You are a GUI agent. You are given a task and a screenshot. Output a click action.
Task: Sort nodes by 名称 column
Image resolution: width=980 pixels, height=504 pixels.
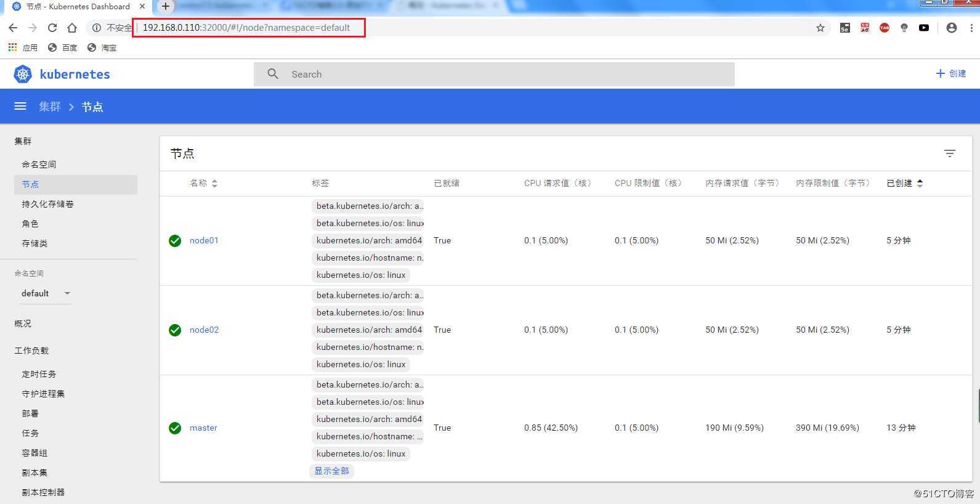tap(203, 183)
